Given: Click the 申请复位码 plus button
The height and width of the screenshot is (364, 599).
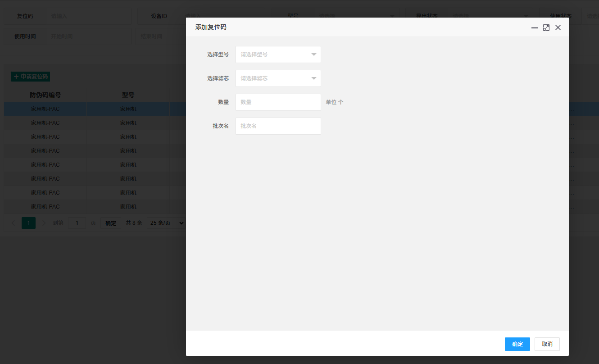Looking at the screenshot, I should click(x=30, y=77).
